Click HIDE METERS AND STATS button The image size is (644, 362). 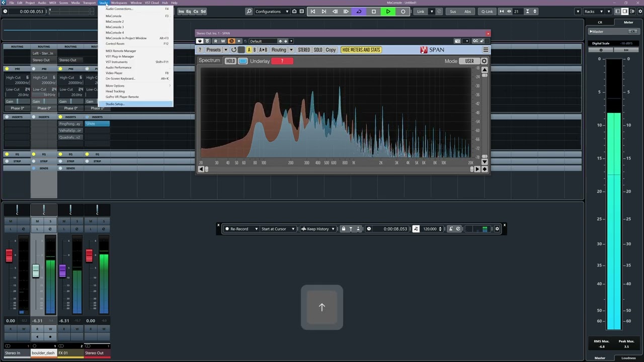click(x=361, y=50)
